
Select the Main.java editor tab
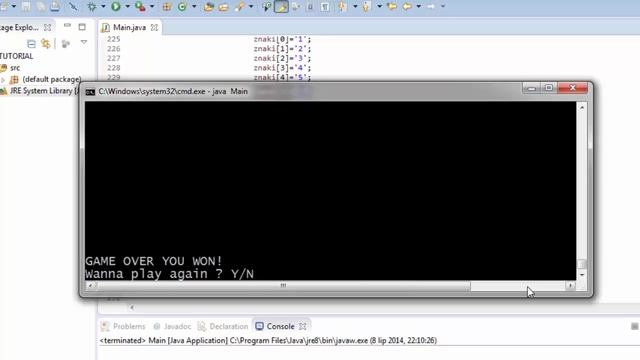tap(129, 27)
